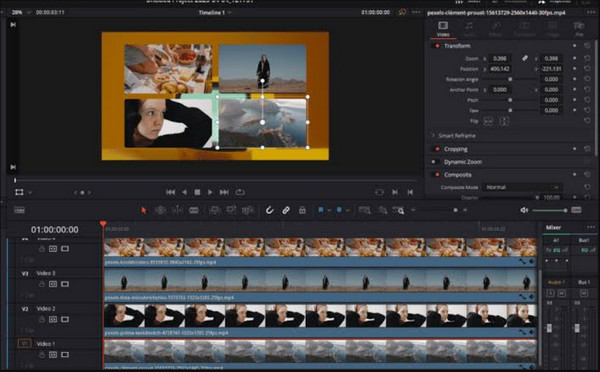This screenshot has height=372, width=600.
Task: Click the Flip Vertical button
Action: point(504,121)
